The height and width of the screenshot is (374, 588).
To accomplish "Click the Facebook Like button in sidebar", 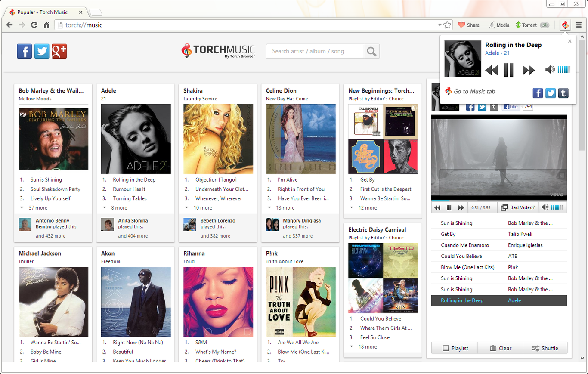I will (511, 107).
